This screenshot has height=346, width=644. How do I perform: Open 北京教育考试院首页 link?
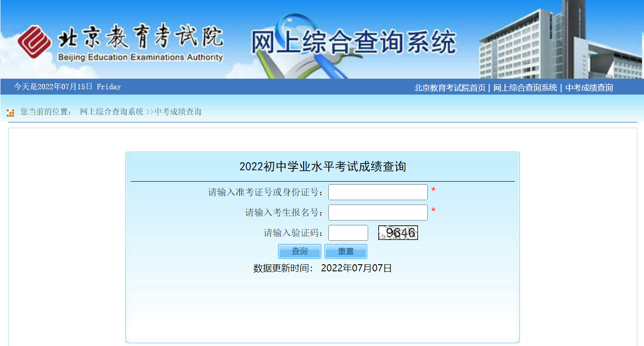pos(450,88)
